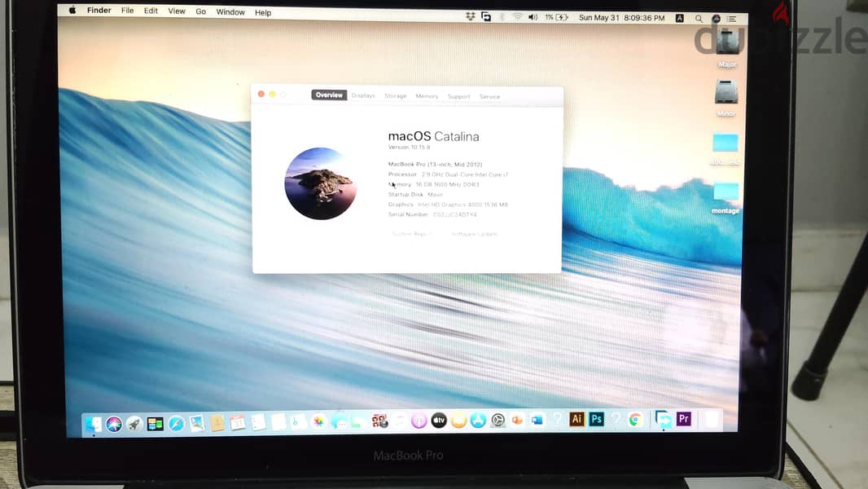
Task: Launch Adobe Photoshop from Dock
Action: point(596,419)
